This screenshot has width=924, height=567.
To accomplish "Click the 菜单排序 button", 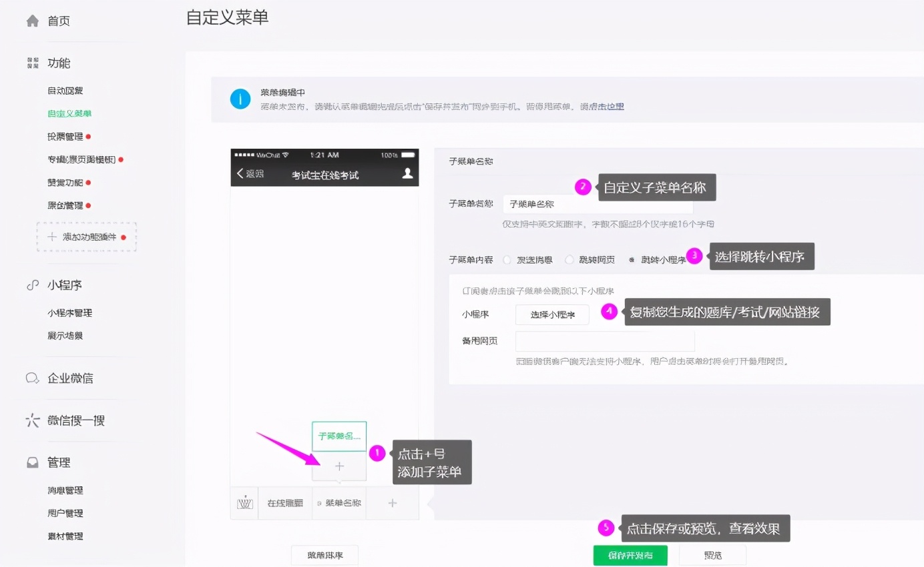I will tap(325, 555).
